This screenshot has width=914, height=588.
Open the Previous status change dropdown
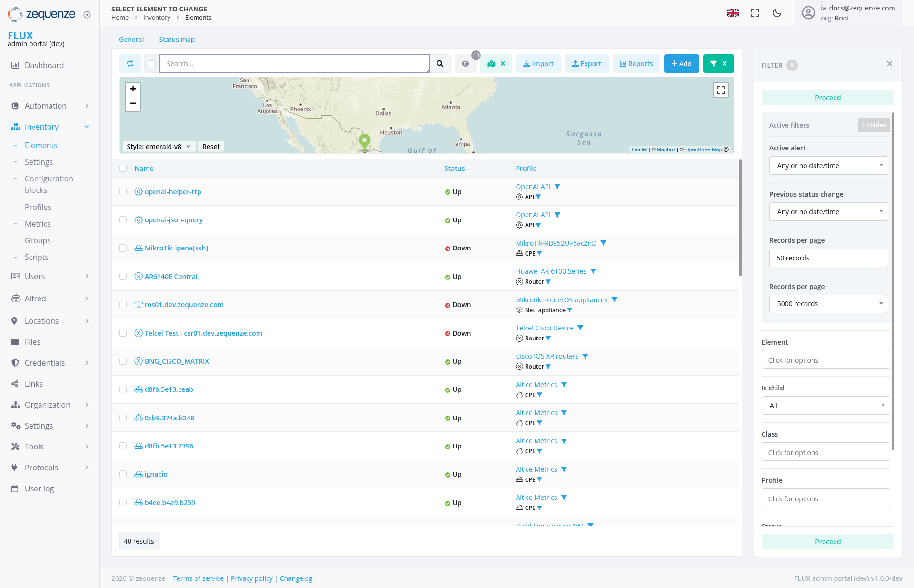828,212
